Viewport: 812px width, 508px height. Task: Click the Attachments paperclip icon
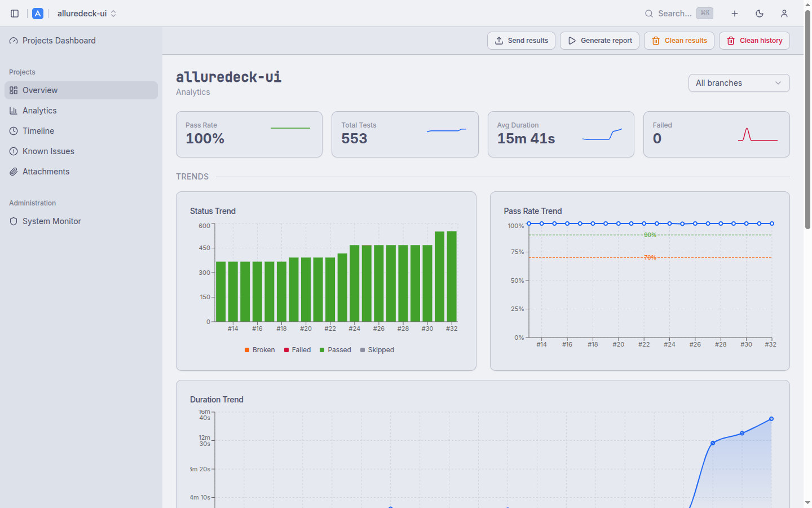(x=14, y=172)
